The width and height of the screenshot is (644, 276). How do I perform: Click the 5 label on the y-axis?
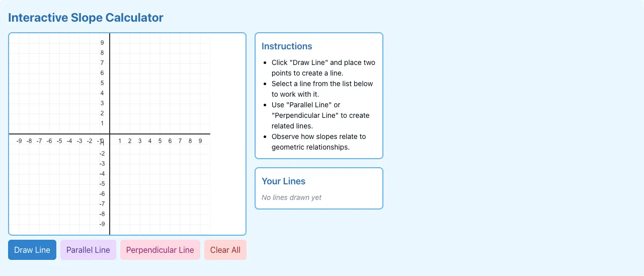pos(102,83)
